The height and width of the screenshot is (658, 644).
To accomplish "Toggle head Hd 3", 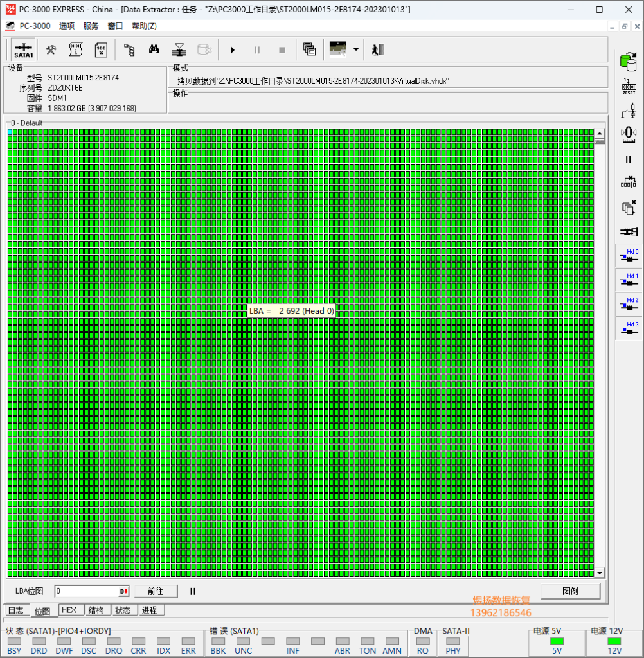I will click(x=629, y=328).
